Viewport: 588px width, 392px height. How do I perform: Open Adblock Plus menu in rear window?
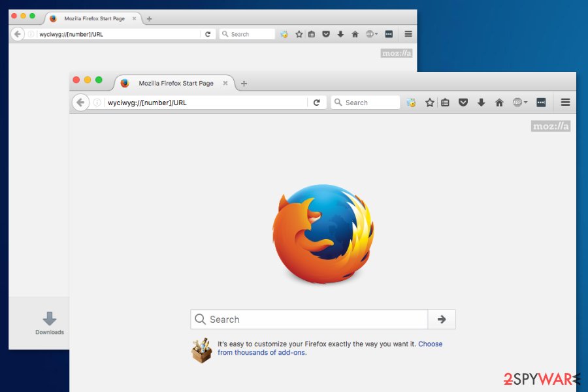372,34
